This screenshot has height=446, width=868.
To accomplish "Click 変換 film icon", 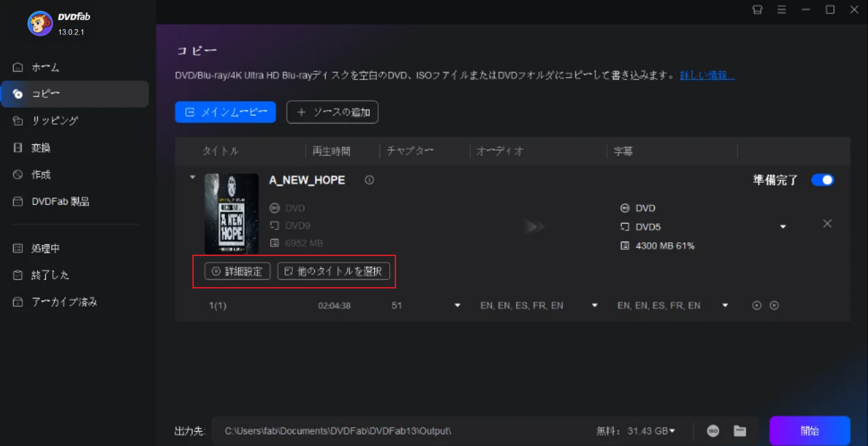I will (18, 147).
